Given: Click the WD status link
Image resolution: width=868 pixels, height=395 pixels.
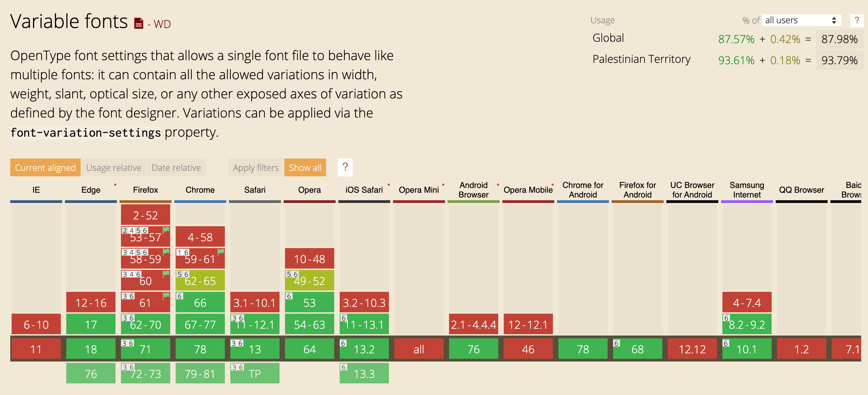Looking at the screenshot, I should [x=162, y=24].
